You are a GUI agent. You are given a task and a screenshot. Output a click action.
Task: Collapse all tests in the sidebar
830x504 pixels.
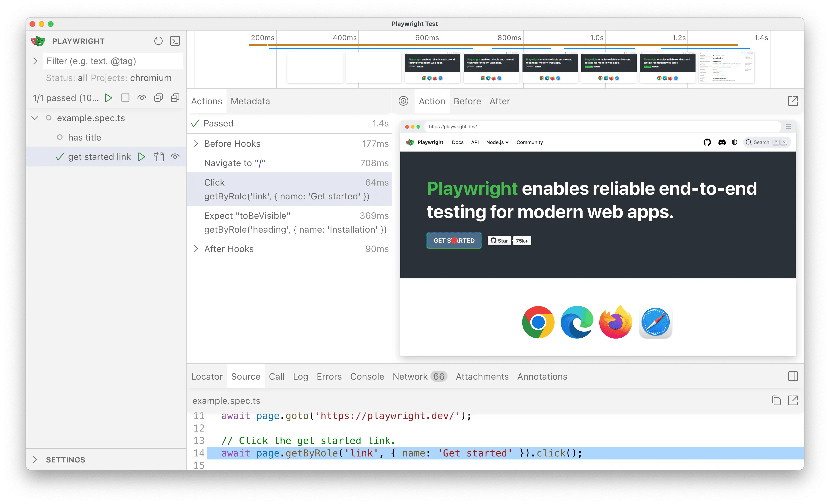(x=158, y=98)
